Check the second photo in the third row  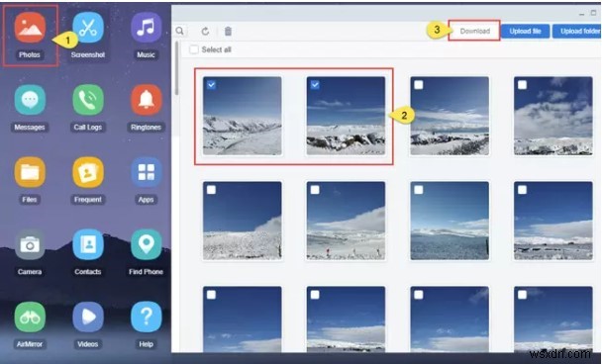(x=315, y=295)
